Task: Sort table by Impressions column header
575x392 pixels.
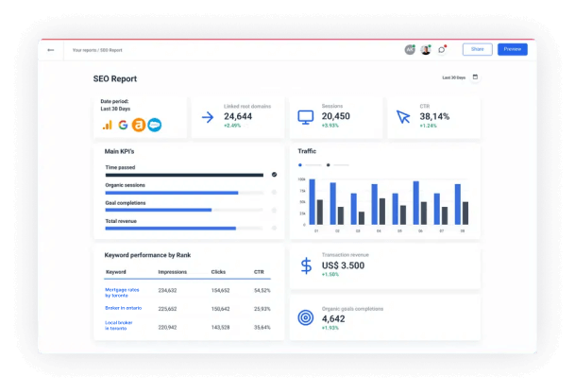Action: [x=172, y=272]
